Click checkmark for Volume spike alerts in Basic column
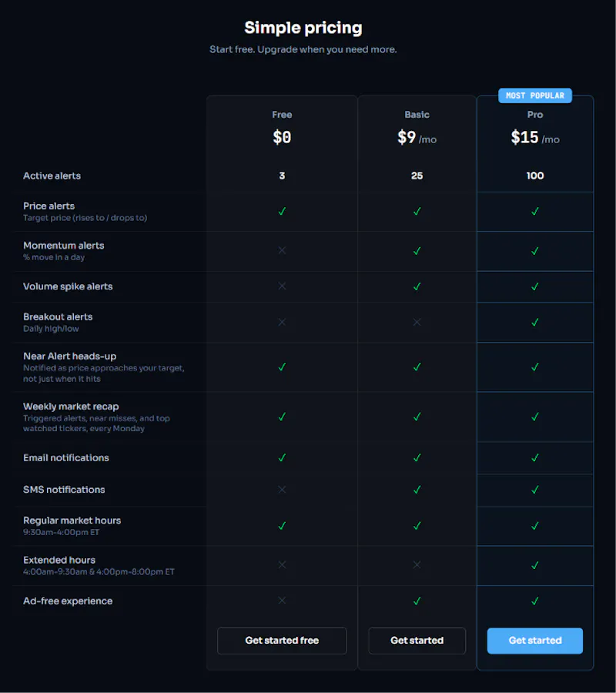616x693 pixels. pos(417,286)
